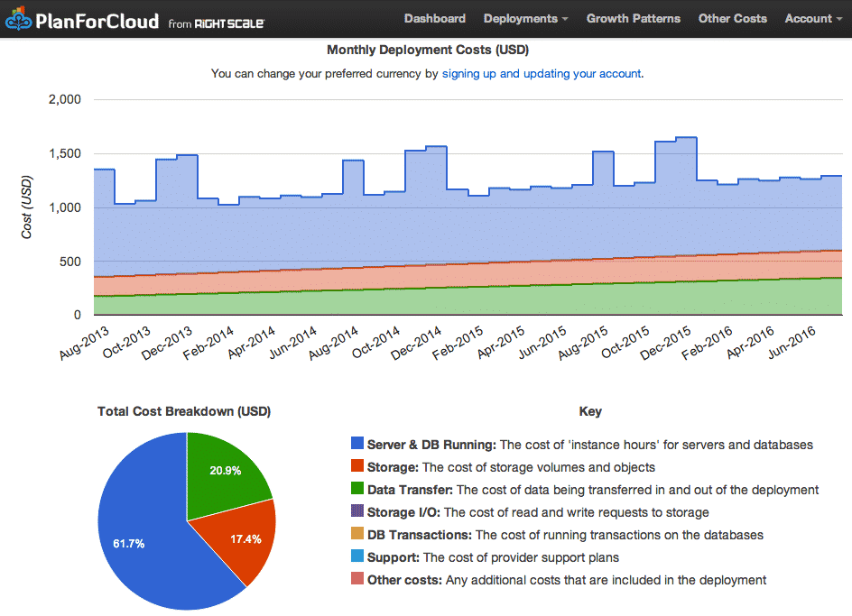The width and height of the screenshot is (852, 616).
Task: Follow the signing up and updating account link
Action: coord(542,73)
